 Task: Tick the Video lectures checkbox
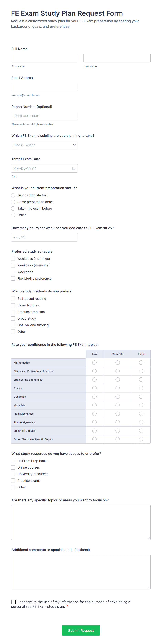point(13,305)
